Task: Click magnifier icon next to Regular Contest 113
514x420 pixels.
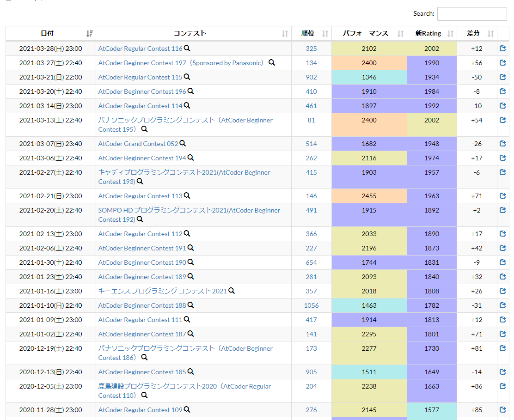Action: coord(187,195)
